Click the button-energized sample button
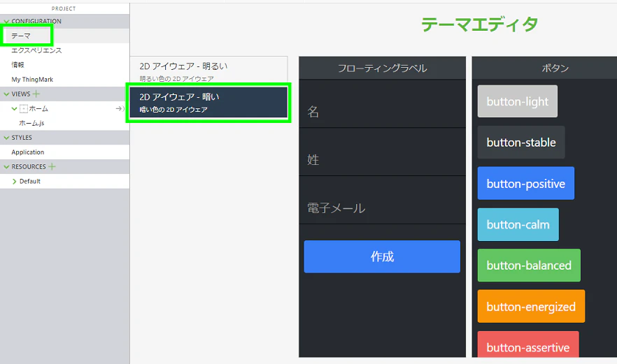Screen dimensions: 617x364 (x=531, y=306)
